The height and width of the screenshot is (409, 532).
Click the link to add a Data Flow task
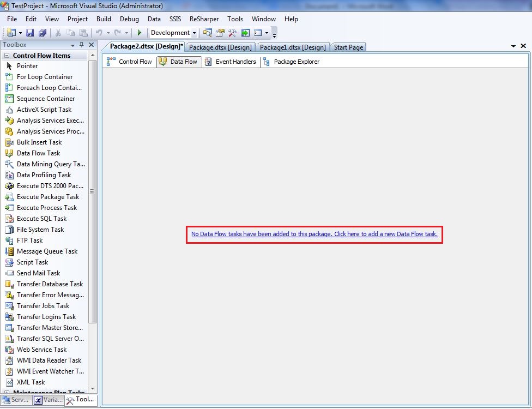tap(314, 234)
